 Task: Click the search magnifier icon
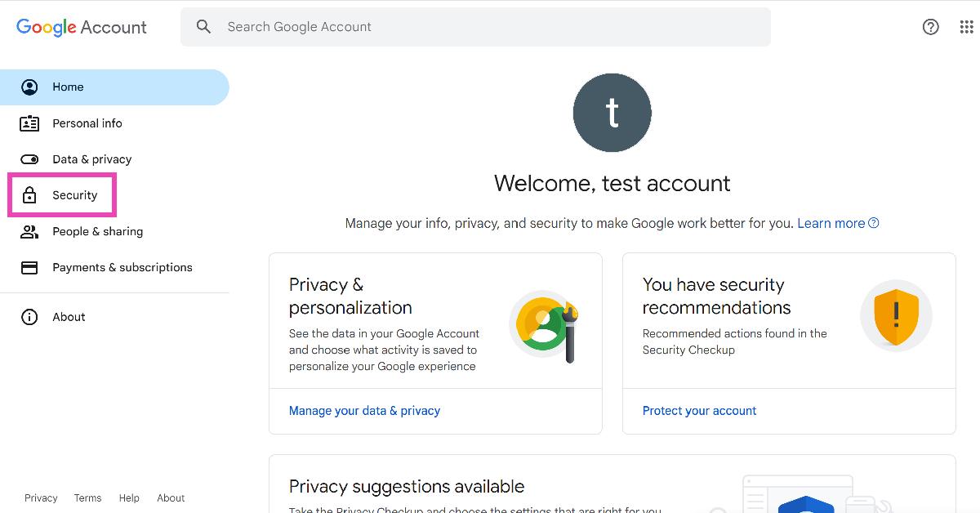[x=203, y=27]
